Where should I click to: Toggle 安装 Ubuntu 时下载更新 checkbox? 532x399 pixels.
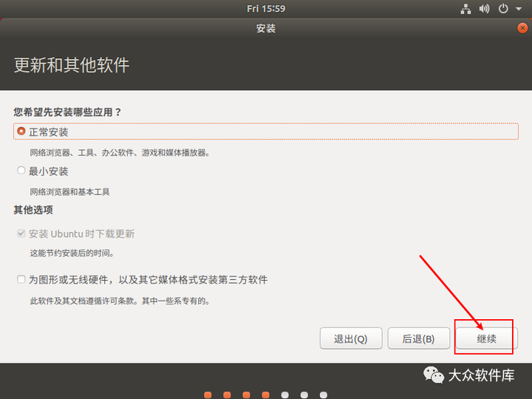[x=21, y=233]
